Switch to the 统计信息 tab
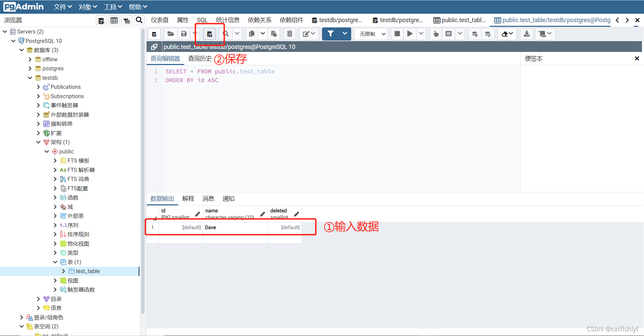 228,20
